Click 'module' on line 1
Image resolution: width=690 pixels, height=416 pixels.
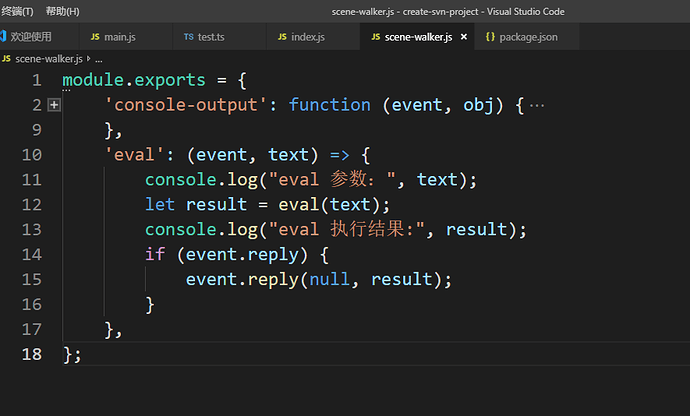click(x=93, y=80)
